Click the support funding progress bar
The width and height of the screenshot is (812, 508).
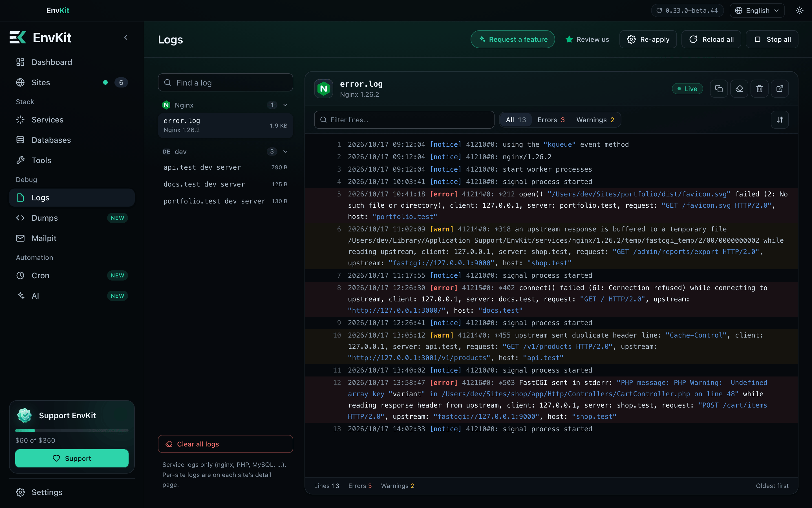(x=72, y=430)
